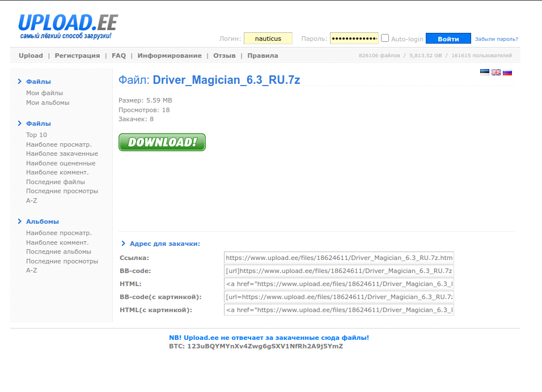Open Наиболее оцененные files list
Image resolution: width=542 pixels, height=392 pixels.
point(61,163)
